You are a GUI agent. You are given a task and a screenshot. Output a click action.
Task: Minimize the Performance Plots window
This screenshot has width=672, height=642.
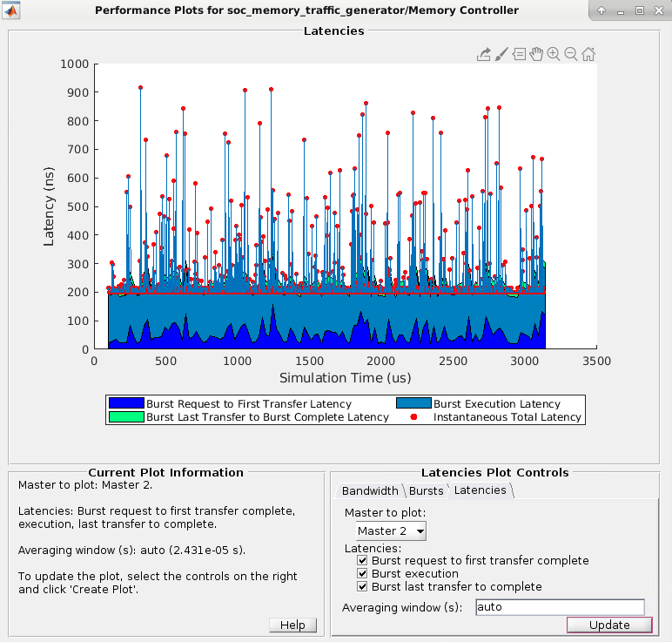pyautogui.click(x=620, y=11)
